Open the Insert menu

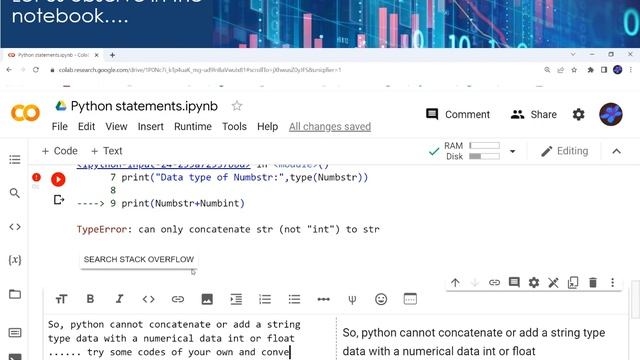click(x=151, y=127)
